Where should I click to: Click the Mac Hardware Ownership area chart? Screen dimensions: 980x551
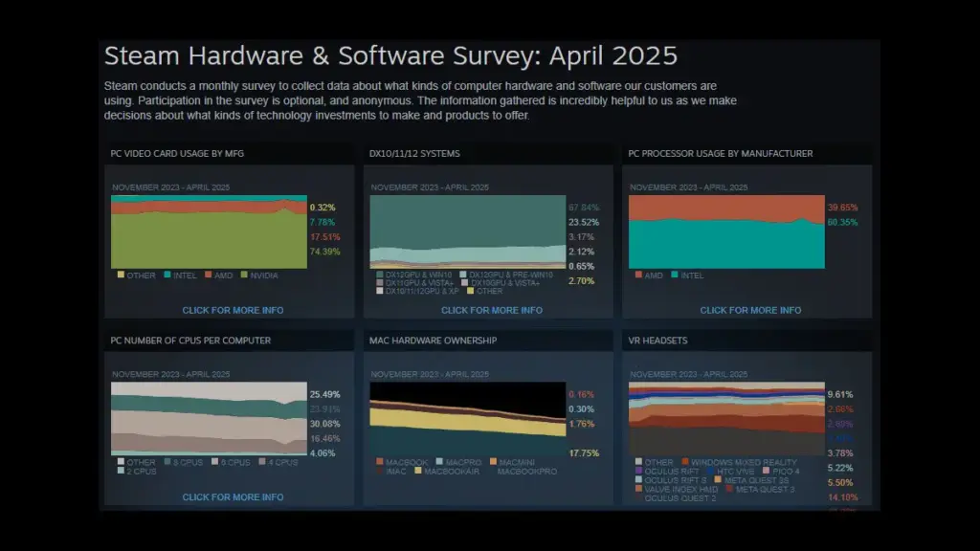[x=467, y=419]
